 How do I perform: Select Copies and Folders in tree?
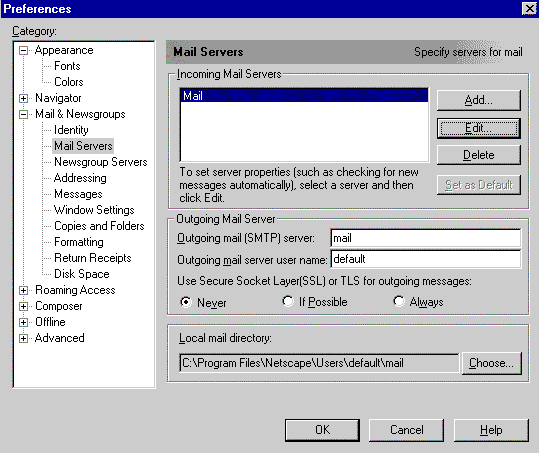[x=99, y=226]
